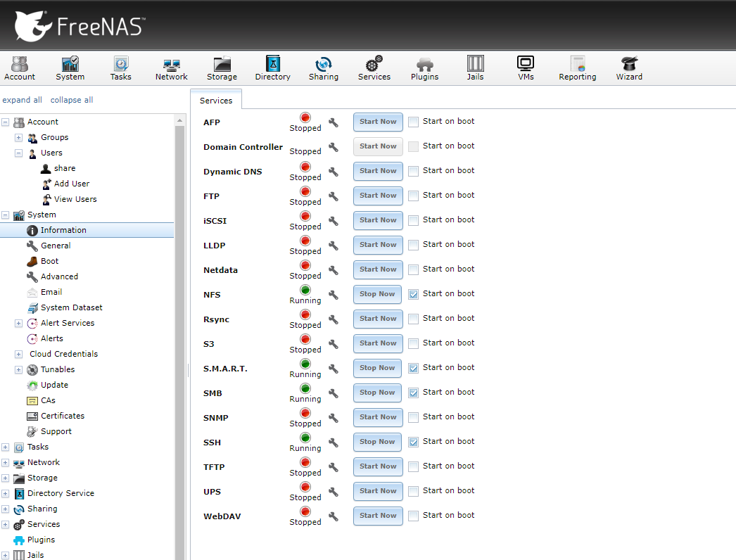
Task: Click the sidebar vertical scrollbar track
Action: pos(179,343)
